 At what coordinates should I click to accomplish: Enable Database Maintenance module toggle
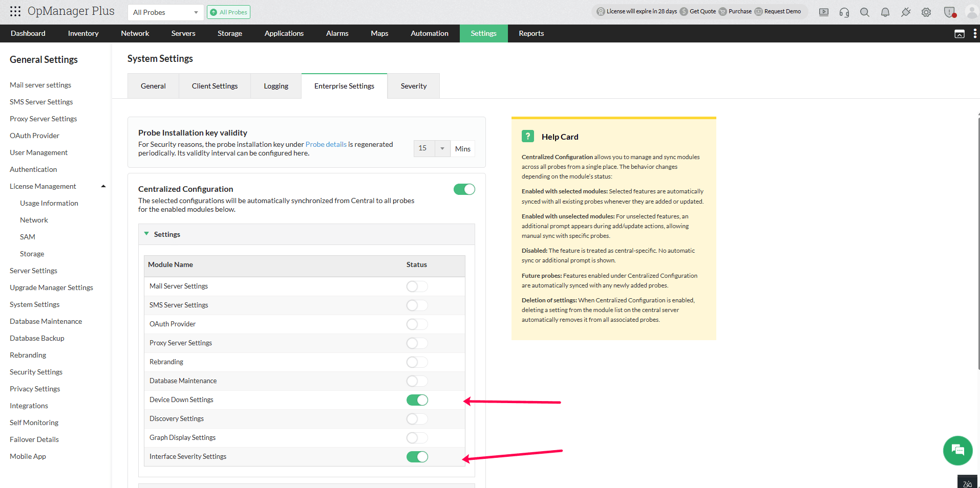pyautogui.click(x=417, y=381)
